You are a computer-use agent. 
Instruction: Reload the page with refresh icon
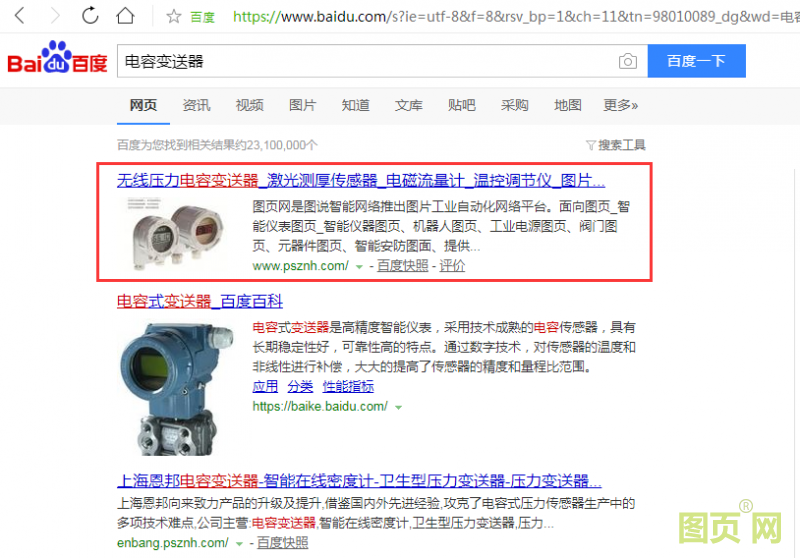point(90,15)
